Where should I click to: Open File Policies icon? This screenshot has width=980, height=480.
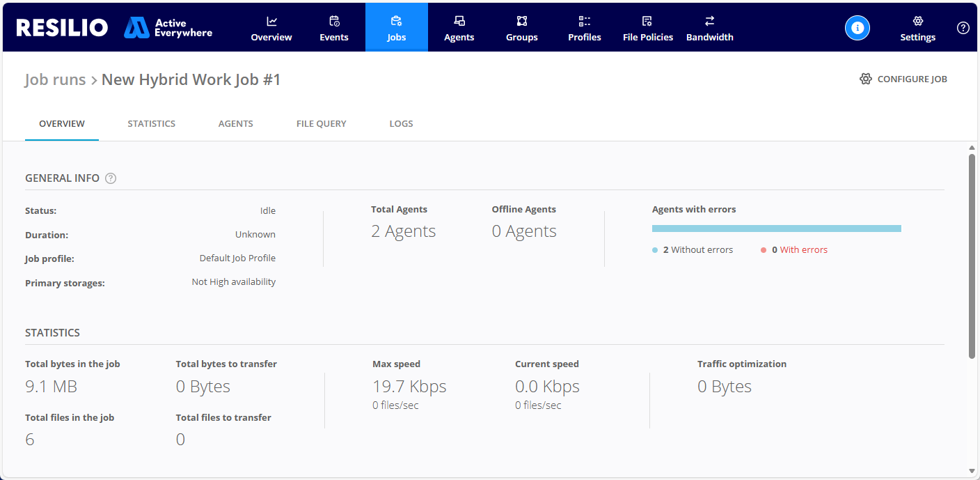[647, 22]
